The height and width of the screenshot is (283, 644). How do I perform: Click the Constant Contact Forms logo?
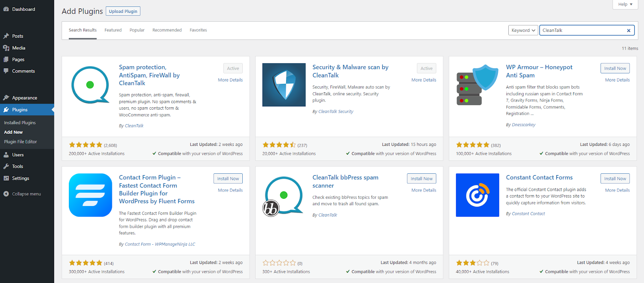click(478, 195)
